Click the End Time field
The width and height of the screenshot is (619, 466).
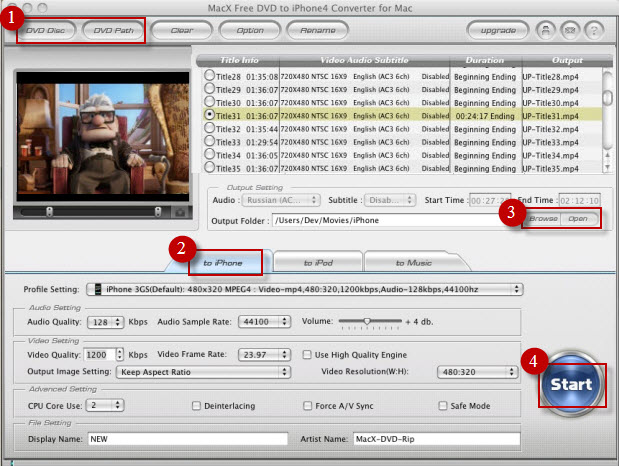pyautogui.click(x=580, y=201)
